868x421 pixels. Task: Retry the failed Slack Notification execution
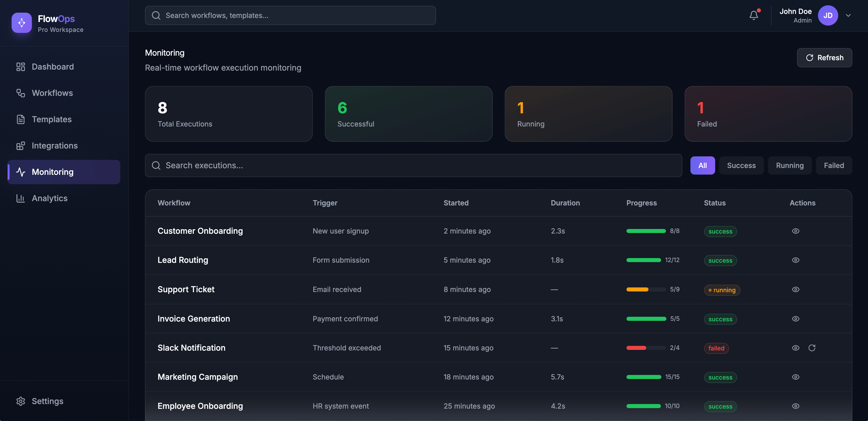point(812,348)
